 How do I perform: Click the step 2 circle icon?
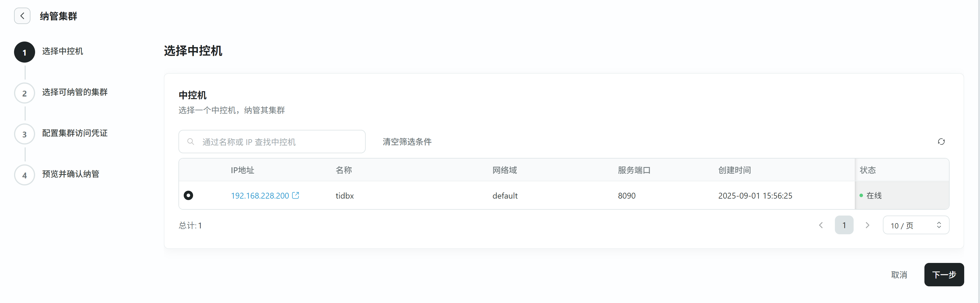click(x=24, y=93)
